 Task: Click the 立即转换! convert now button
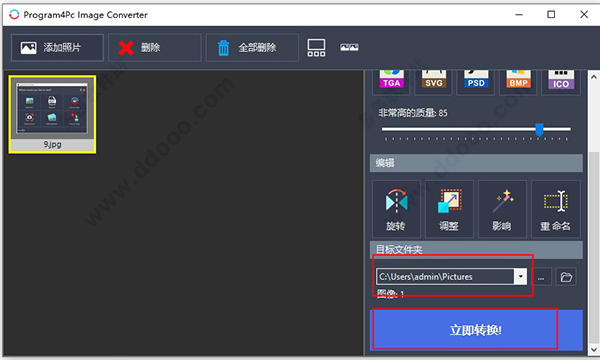tap(476, 330)
